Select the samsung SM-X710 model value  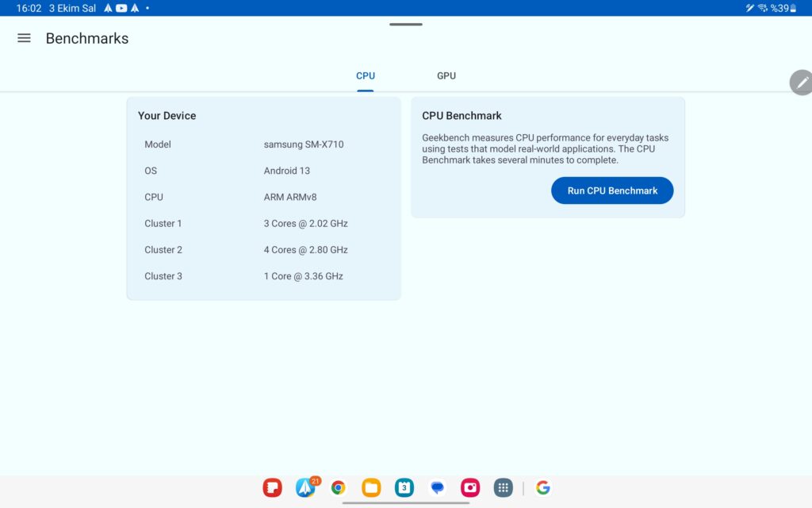click(304, 144)
